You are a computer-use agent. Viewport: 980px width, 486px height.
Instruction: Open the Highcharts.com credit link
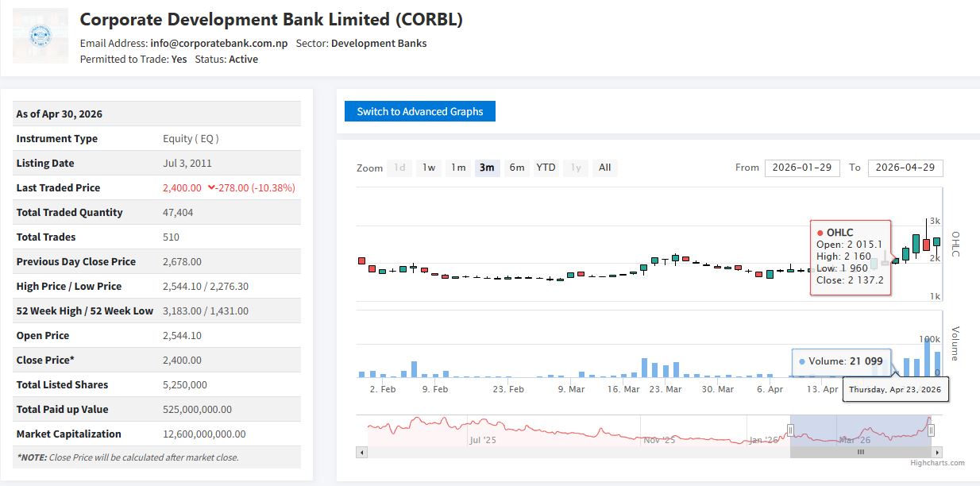click(x=937, y=463)
